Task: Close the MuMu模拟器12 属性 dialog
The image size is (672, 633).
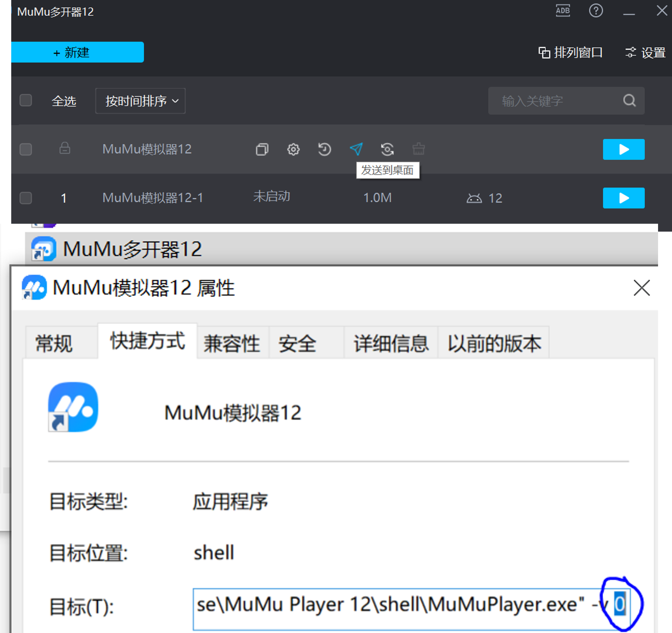Action: pyautogui.click(x=641, y=288)
